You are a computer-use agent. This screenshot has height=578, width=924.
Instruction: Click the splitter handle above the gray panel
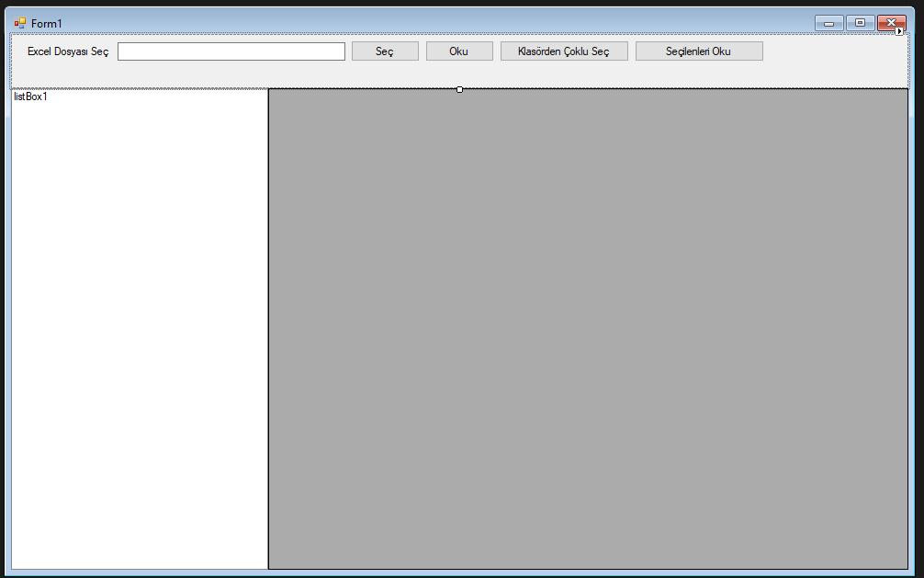[x=459, y=88]
